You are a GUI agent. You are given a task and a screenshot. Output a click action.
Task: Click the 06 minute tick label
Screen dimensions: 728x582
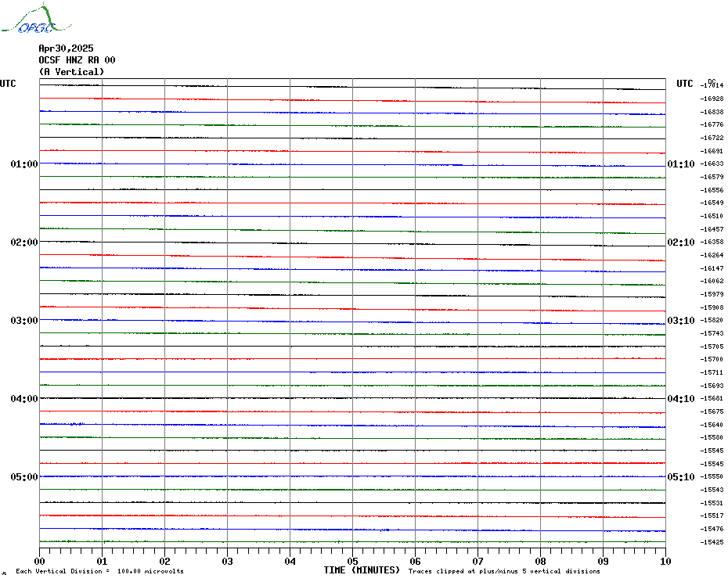tap(416, 562)
